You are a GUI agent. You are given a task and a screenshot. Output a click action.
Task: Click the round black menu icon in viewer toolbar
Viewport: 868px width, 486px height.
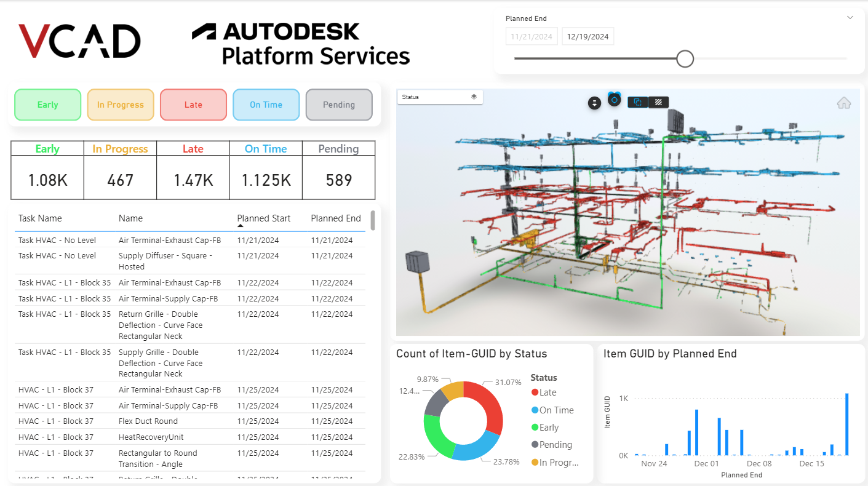click(x=594, y=103)
